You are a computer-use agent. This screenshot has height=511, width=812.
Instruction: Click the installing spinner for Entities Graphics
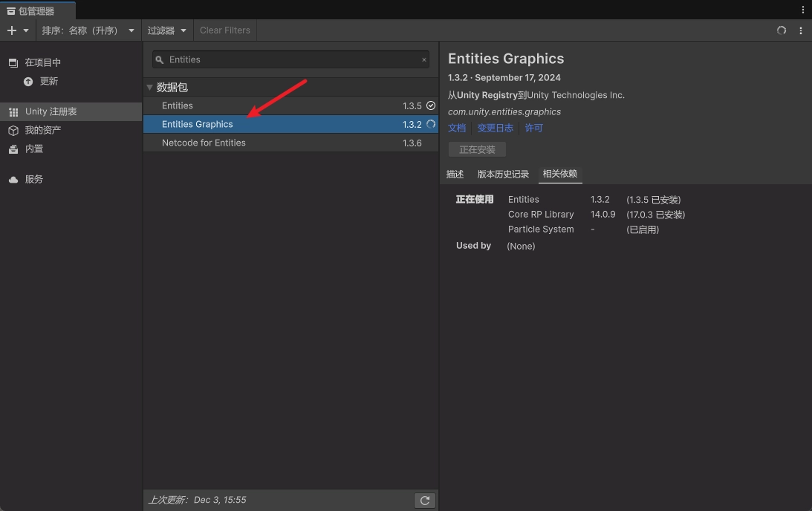coord(431,124)
